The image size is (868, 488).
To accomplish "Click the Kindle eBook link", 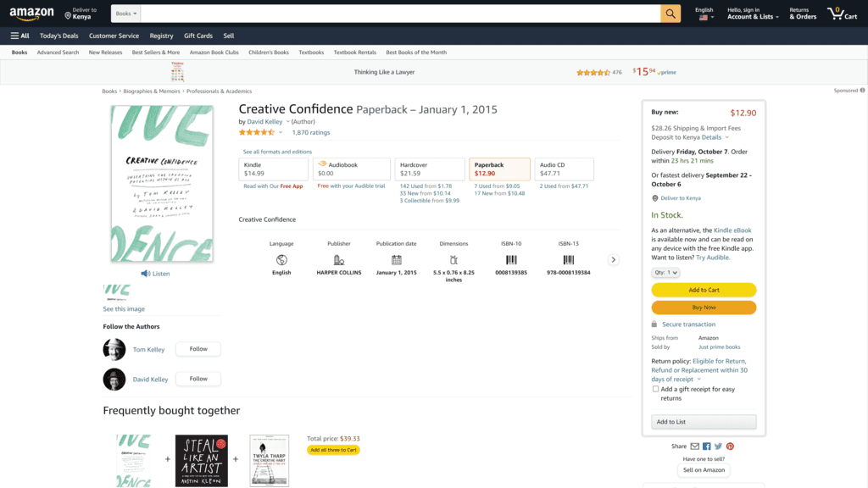I will (x=732, y=230).
